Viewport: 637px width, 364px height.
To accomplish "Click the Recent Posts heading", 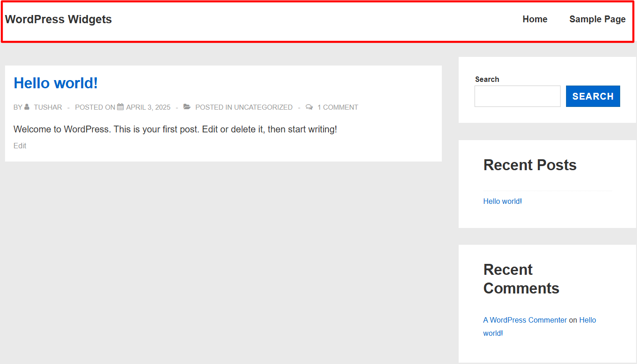I will 530,165.
